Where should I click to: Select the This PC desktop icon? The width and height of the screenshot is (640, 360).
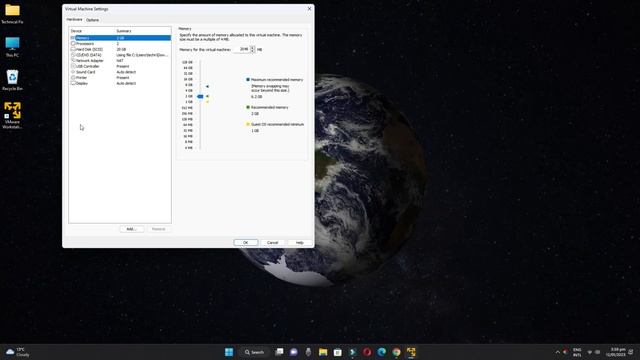tap(12, 47)
